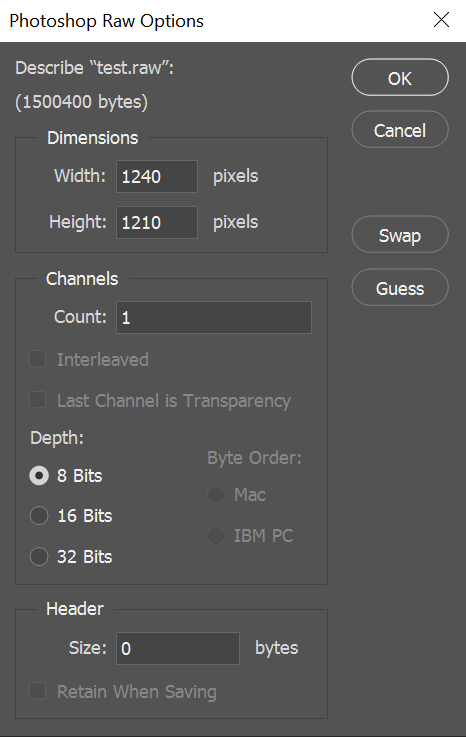Click the Cancel button

click(x=400, y=130)
